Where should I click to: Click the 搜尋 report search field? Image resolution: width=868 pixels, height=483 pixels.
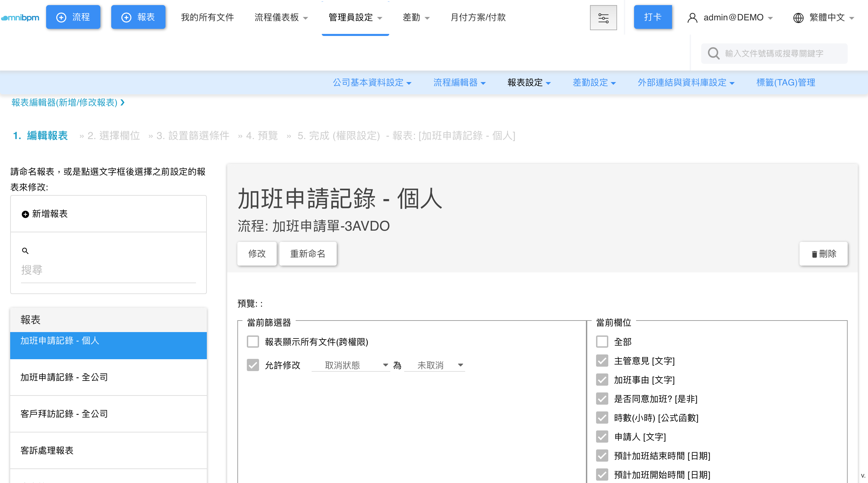[108, 270]
